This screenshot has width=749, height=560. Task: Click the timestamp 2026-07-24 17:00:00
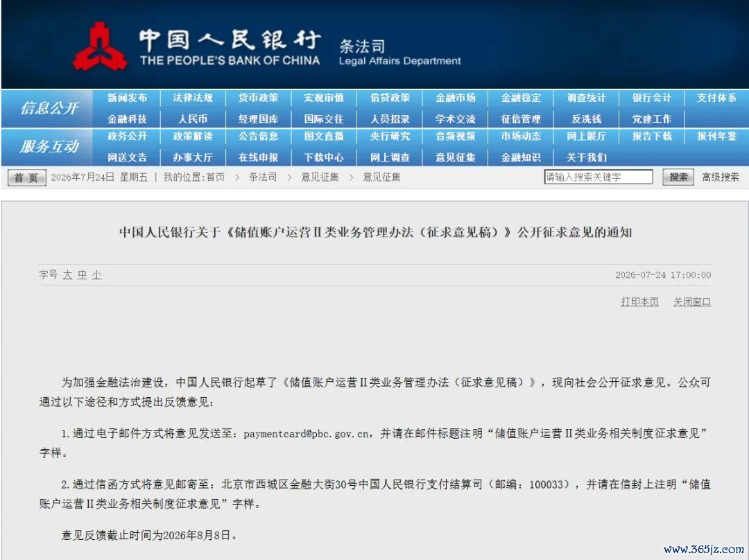pyautogui.click(x=663, y=275)
